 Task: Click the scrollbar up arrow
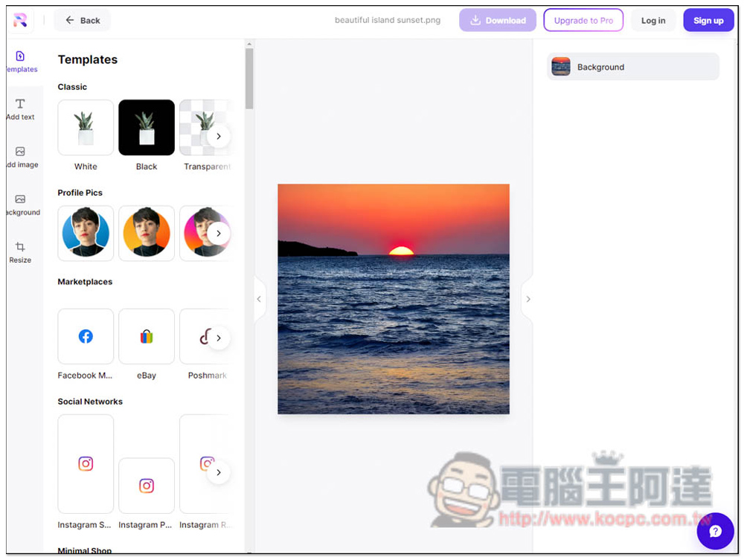click(x=249, y=44)
